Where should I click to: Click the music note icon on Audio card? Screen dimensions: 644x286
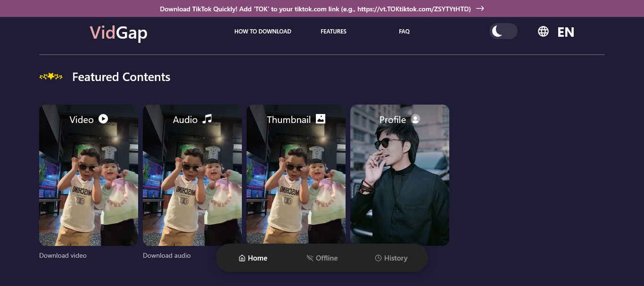click(x=207, y=119)
